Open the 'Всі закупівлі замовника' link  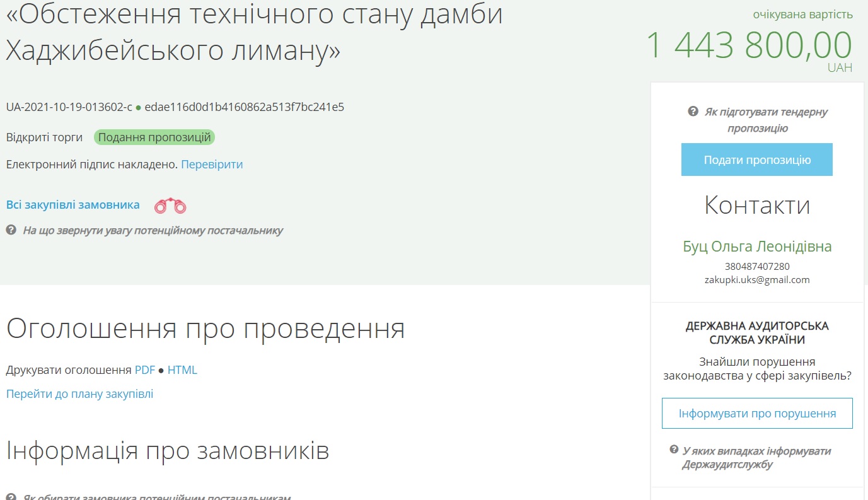(73, 205)
